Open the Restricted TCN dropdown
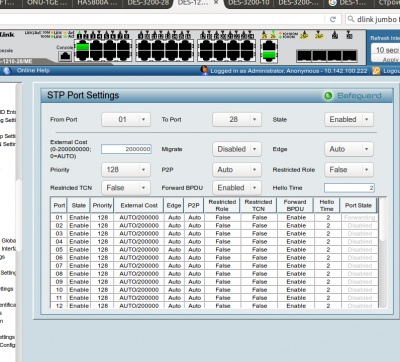400x362 pixels. point(126,188)
